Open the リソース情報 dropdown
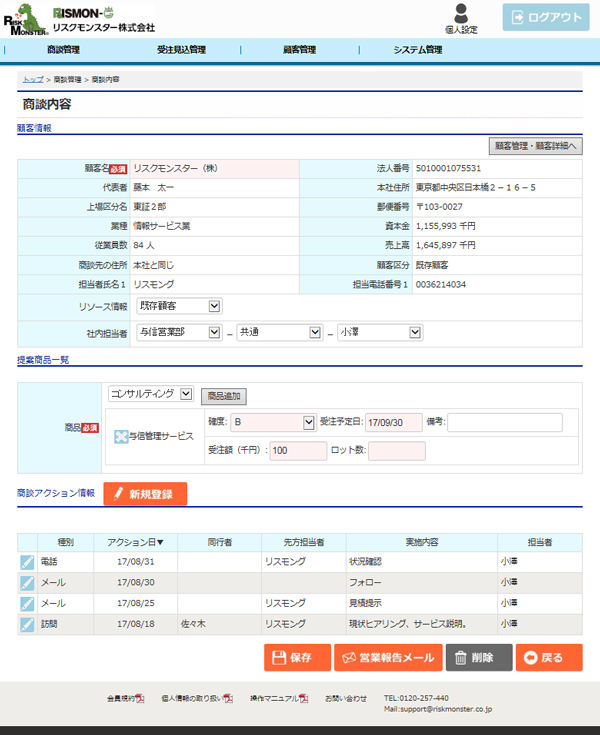The height and width of the screenshot is (735, 600). point(179,306)
